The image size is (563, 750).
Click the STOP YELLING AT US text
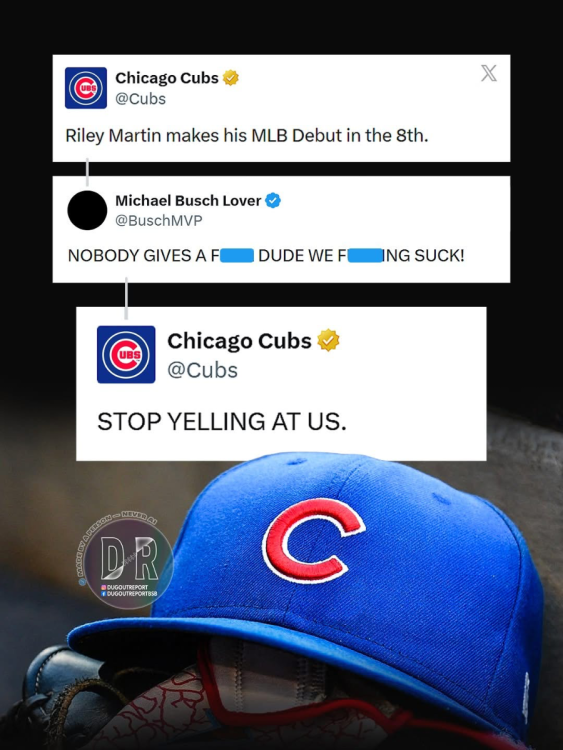221,421
